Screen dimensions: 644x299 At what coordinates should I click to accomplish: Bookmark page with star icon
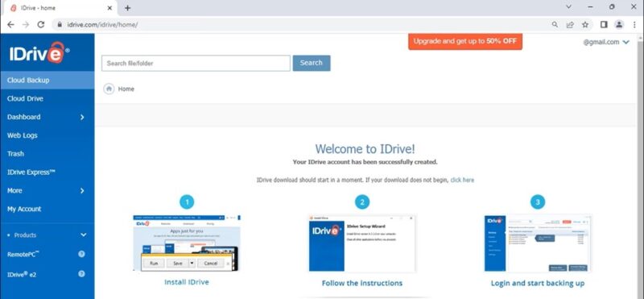tap(585, 25)
